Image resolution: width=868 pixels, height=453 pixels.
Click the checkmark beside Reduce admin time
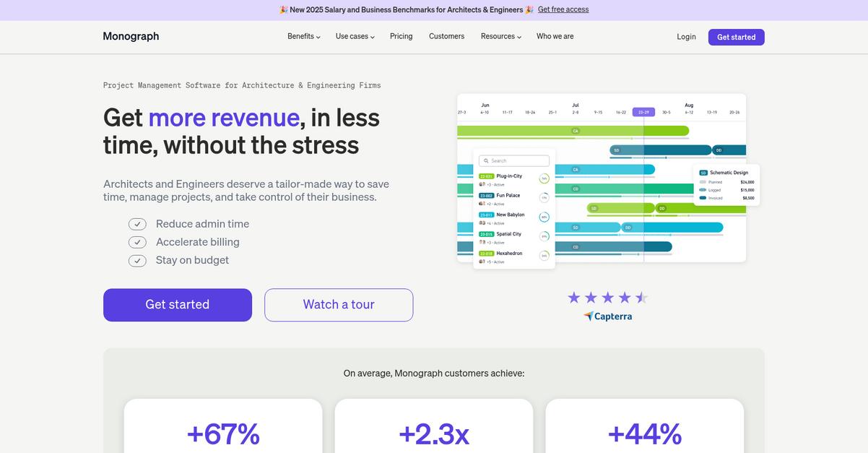point(137,225)
